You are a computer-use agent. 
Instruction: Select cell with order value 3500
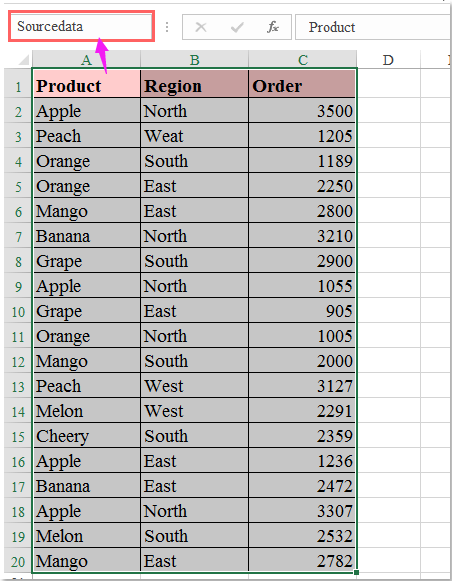click(302, 110)
